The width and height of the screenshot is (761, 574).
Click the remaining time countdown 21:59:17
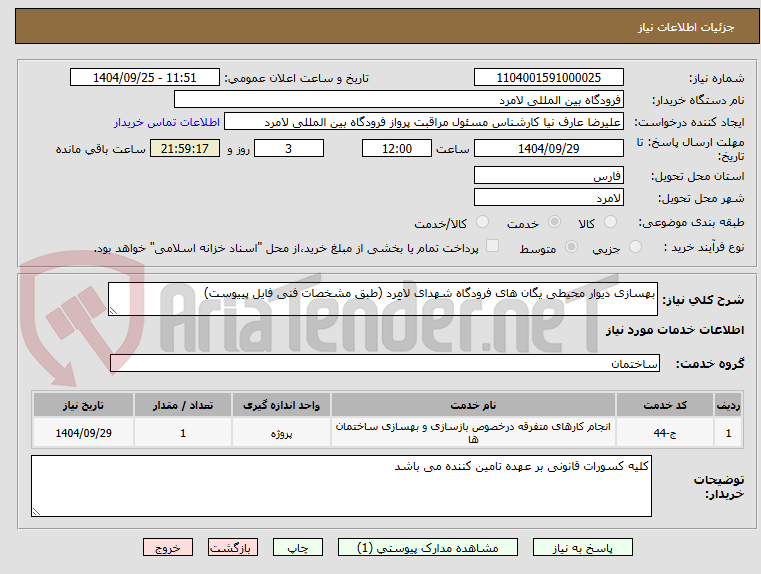pyautogui.click(x=185, y=148)
